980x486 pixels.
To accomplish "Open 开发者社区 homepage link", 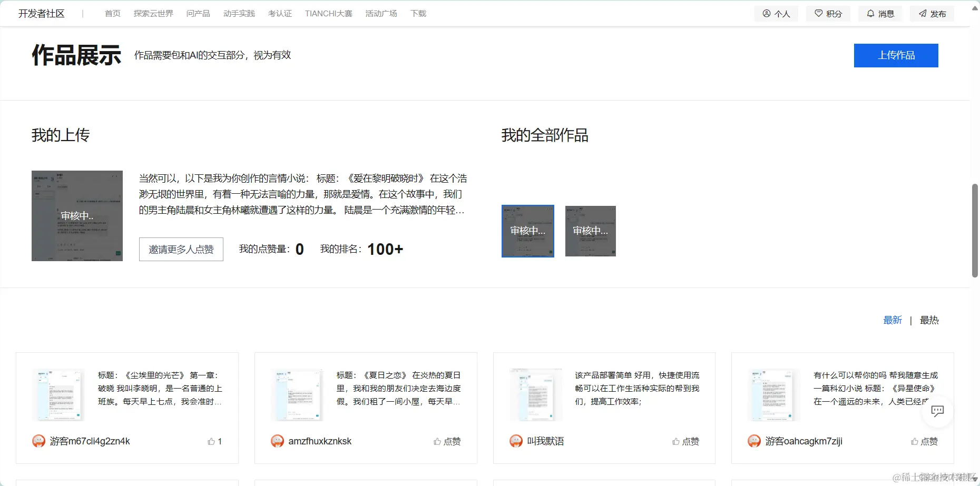I will (42, 13).
